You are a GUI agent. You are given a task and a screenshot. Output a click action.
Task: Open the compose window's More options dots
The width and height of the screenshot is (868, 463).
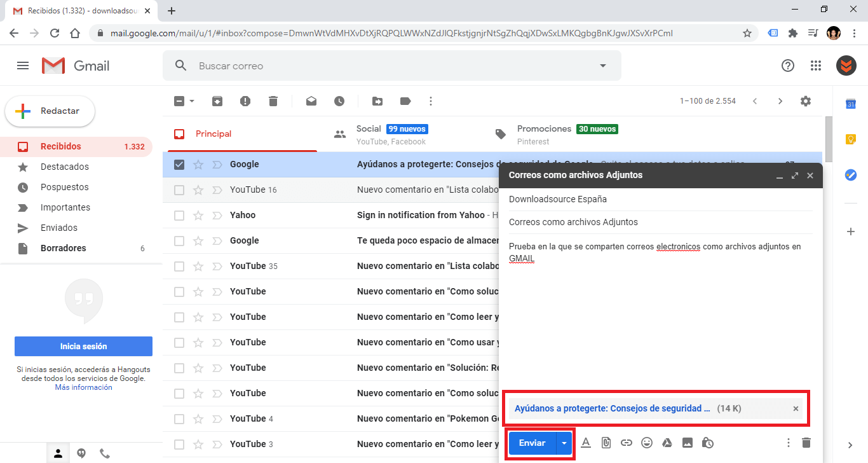pyautogui.click(x=789, y=443)
